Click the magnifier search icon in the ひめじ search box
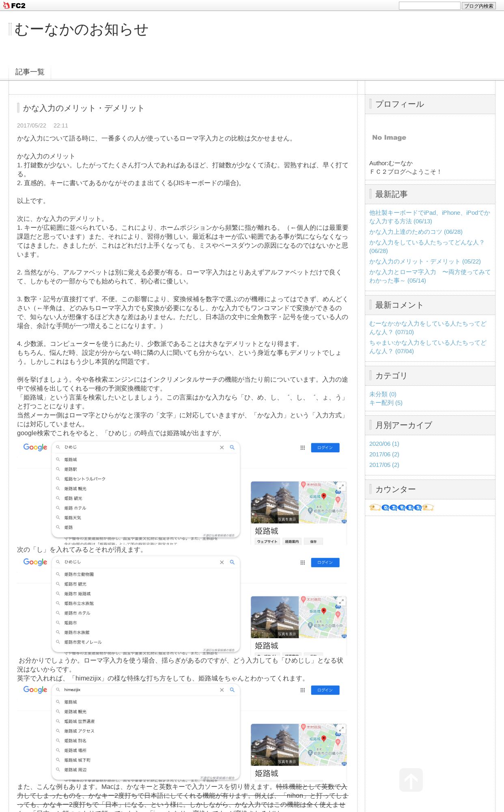504x812 pixels. pyautogui.click(x=233, y=447)
